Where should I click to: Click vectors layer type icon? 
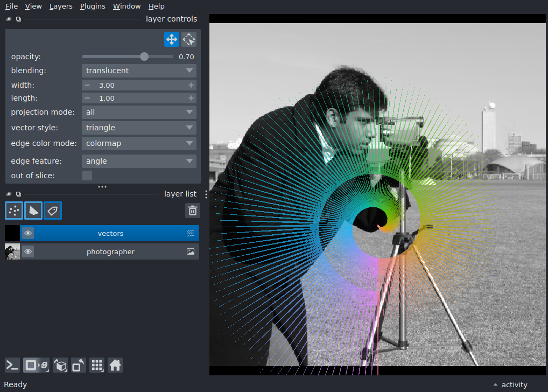coord(191,233)
